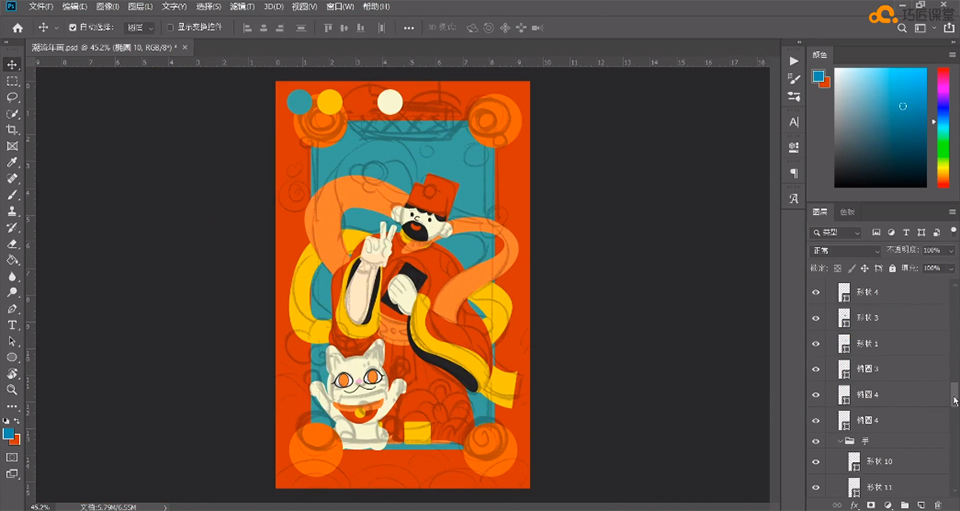The image size is (960, 511).
Task: Collapse the 手 layer group
Action: click(x=840, y=441)
